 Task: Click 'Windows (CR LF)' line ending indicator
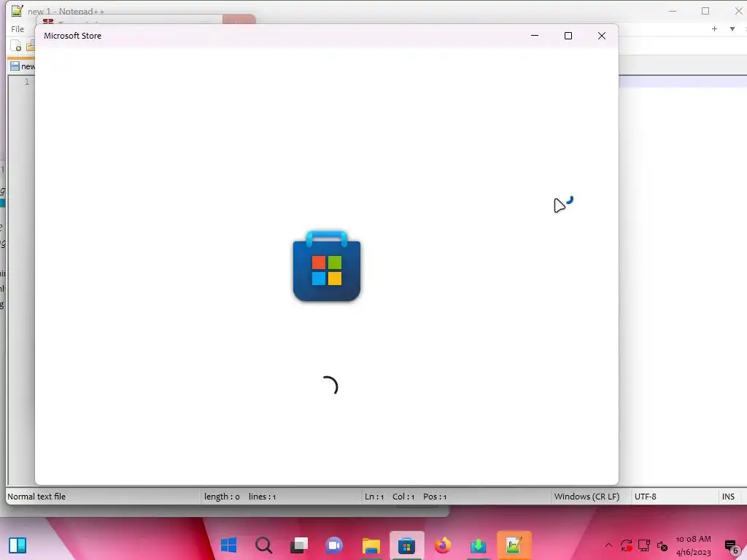point(587,496)
